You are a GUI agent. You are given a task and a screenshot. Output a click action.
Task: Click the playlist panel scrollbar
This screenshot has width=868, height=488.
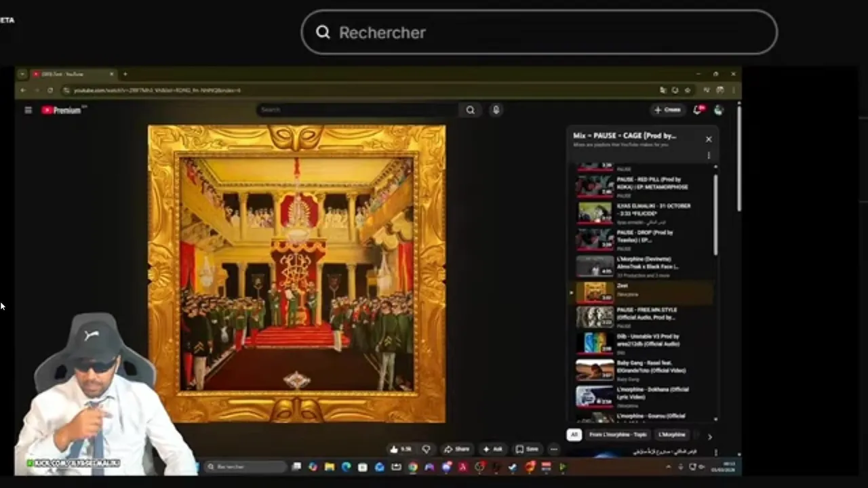point(715,213)
